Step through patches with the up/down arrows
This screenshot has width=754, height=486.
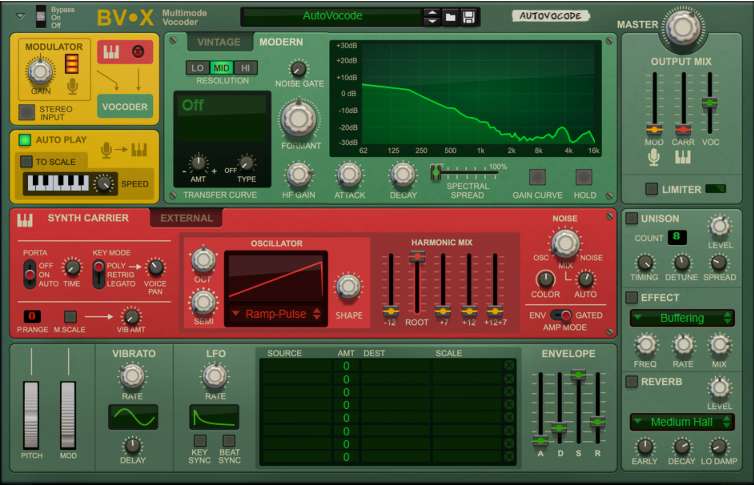point(432,17)
